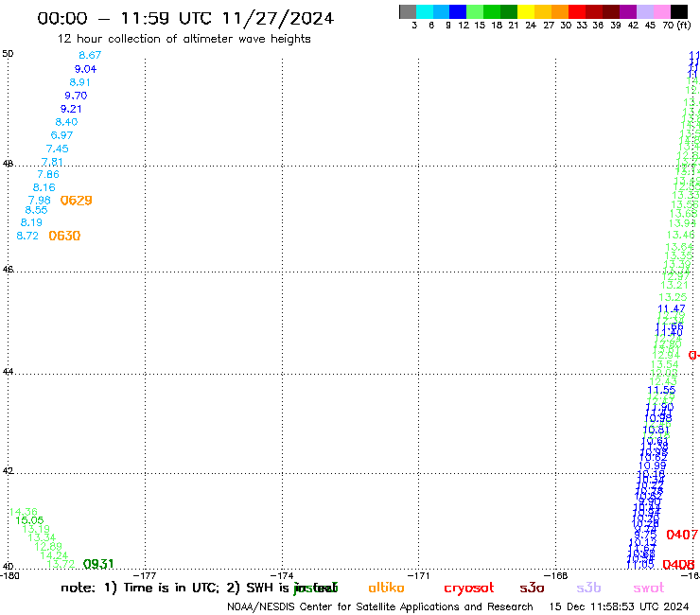The image size is (700, 615).
Task: Select the blue wave height value 10.99
Action: point(653,466)
